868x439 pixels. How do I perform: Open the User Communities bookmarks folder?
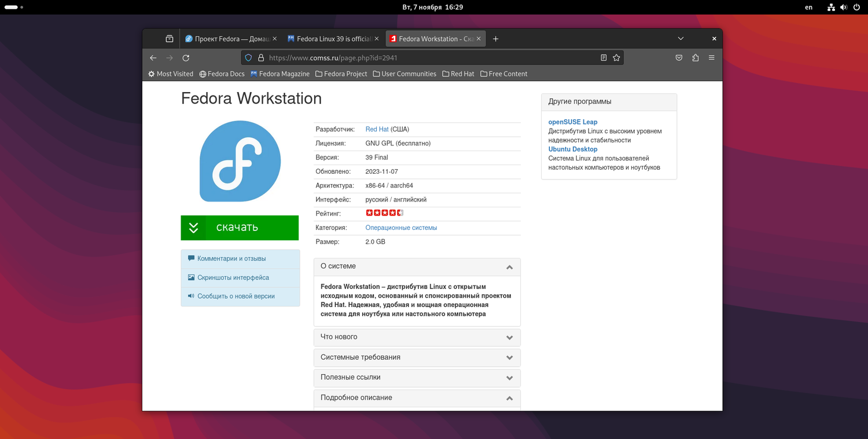click(x=404, y=74)
